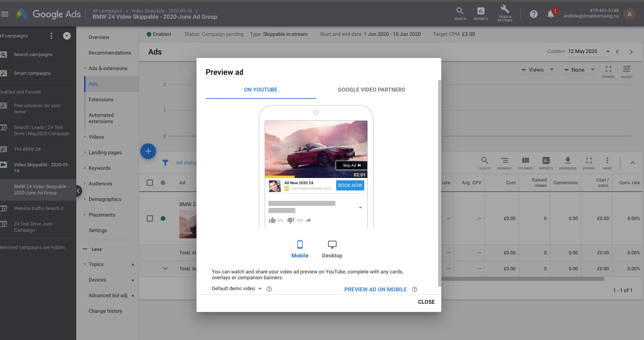Image resolution: width=644 pixels, height=340 pixels.
Task: Expand the video description arrow in preview
Action: (x=360, y=208)
